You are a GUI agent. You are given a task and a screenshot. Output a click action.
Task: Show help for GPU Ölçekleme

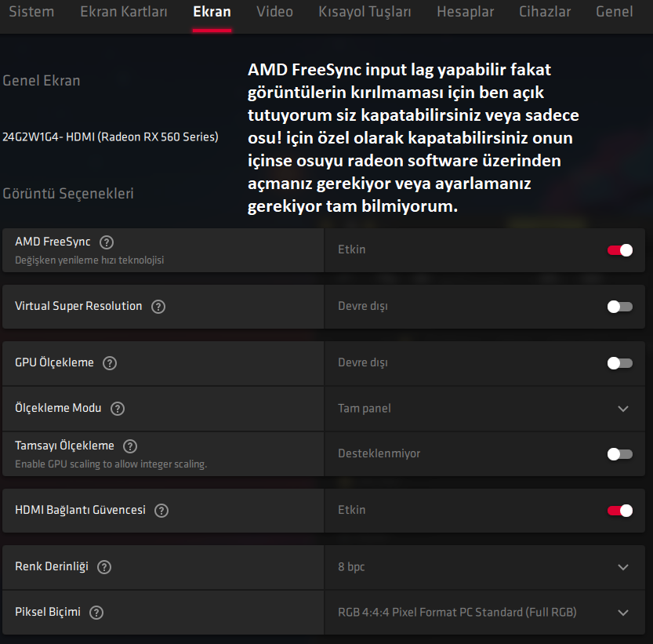point(110,363)
